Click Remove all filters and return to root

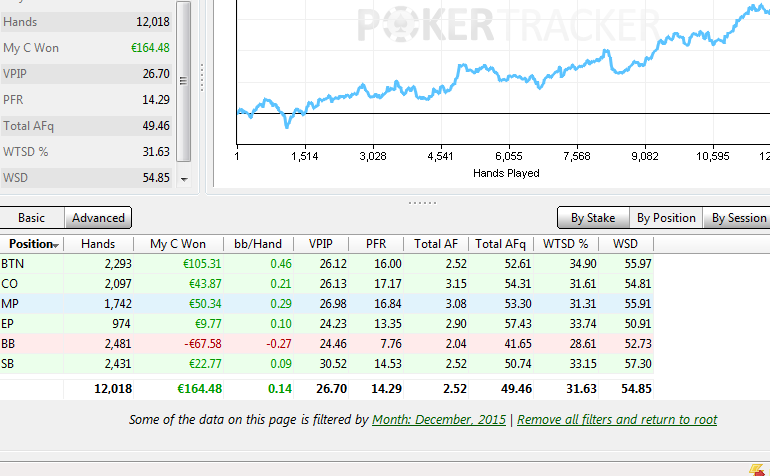617,420
